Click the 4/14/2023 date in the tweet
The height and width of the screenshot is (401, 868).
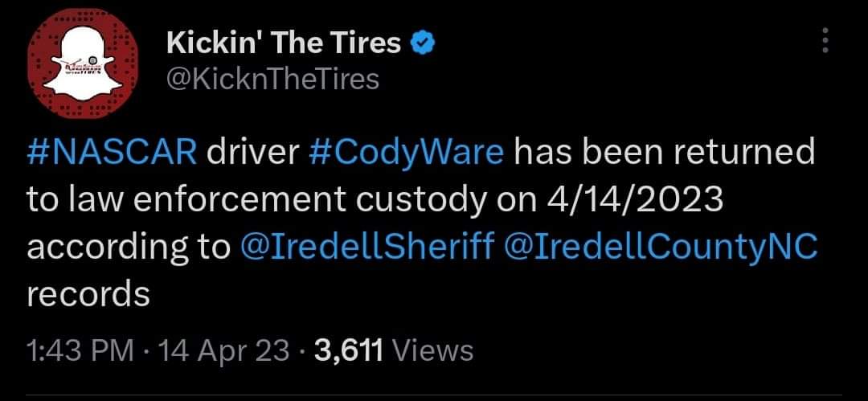pos(634,200)
